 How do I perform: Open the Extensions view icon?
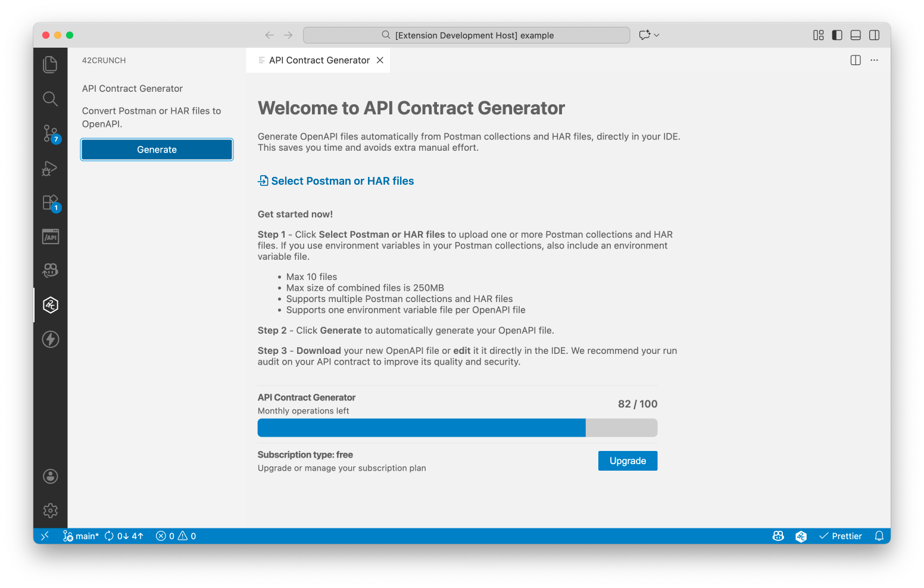click(x=51, y=203)
